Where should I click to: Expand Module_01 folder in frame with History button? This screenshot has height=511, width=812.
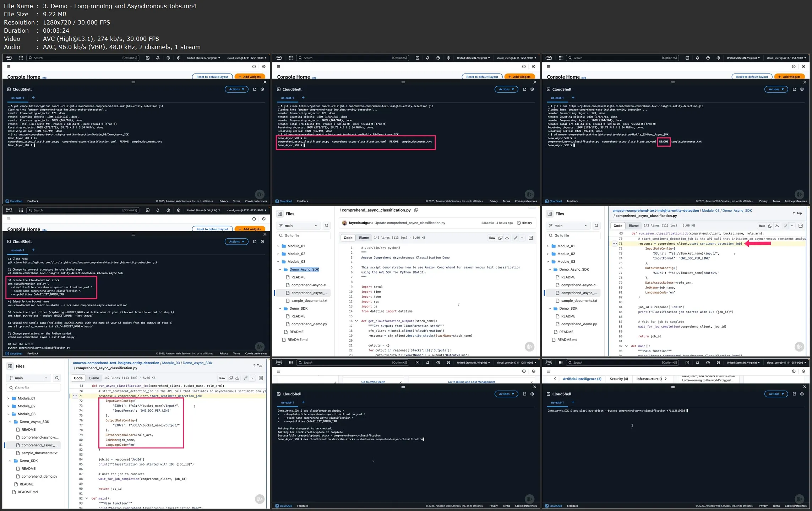(278, 246)
